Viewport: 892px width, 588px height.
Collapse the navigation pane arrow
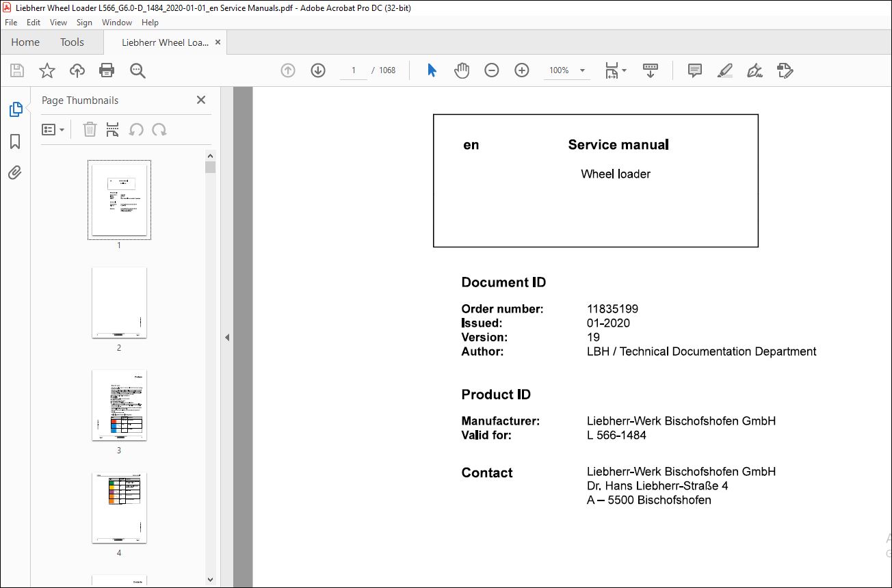point(227,337)
